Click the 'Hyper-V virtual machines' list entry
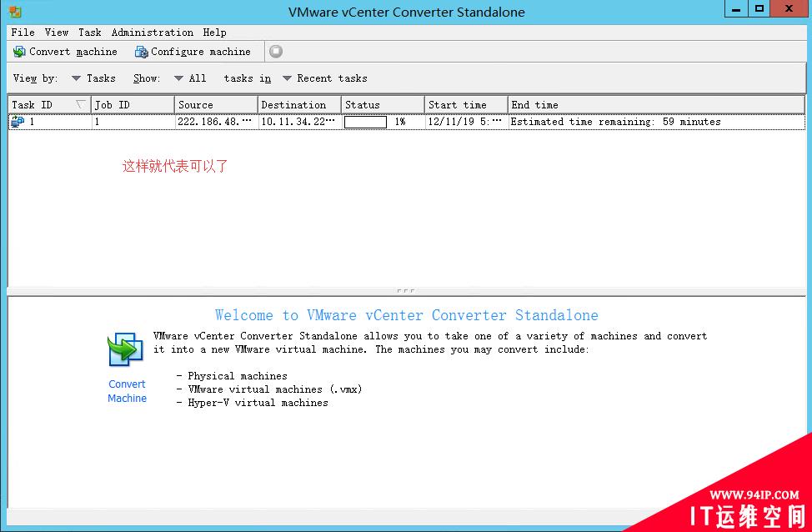Screen dimensions: 812x532 tap(258, 403)
